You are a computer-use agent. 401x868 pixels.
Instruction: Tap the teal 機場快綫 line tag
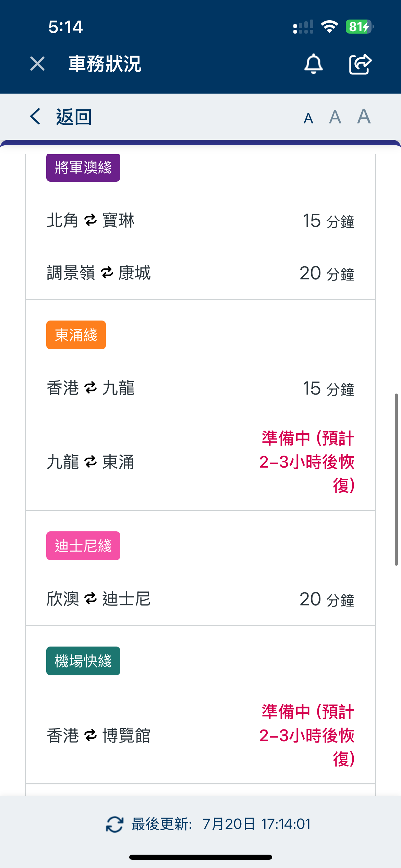[83, 661]
